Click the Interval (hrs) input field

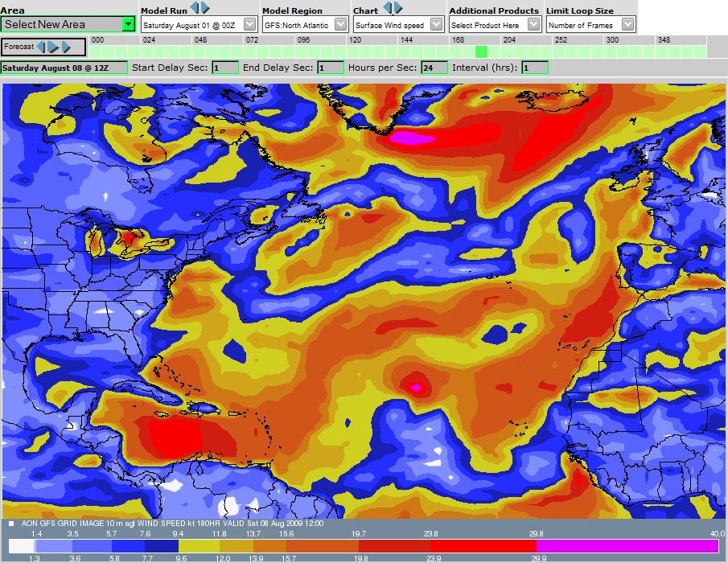[535, 68]
